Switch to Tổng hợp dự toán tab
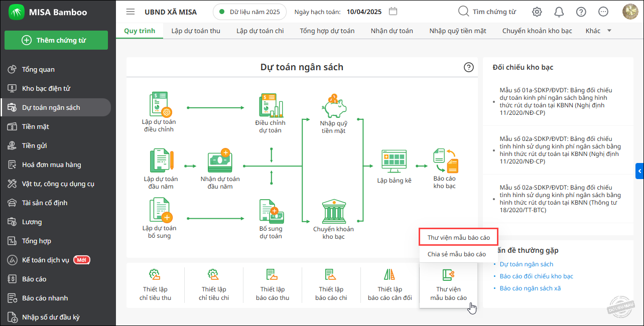Screen dimensions: 644x326 click(x=327, y=31)
